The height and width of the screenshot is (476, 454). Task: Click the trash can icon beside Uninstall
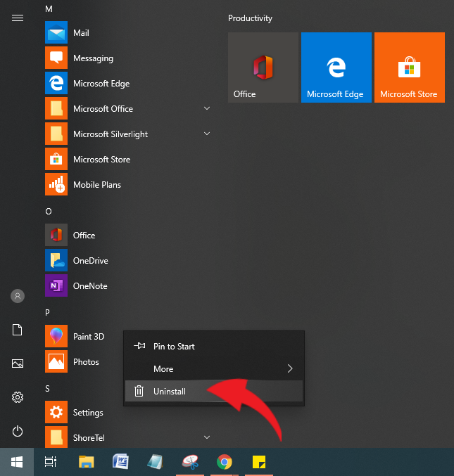click(x=139, y=391)
